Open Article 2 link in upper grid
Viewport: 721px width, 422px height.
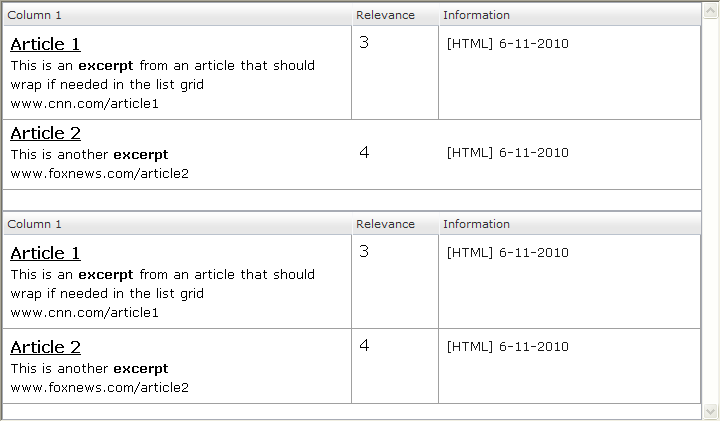coord(45,134)
